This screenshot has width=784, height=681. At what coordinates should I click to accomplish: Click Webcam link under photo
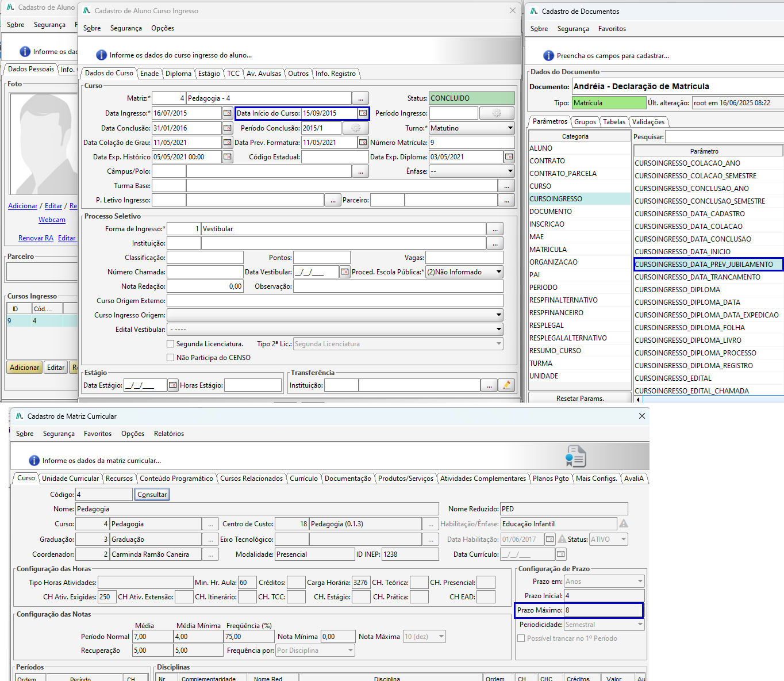pos(52,220)
